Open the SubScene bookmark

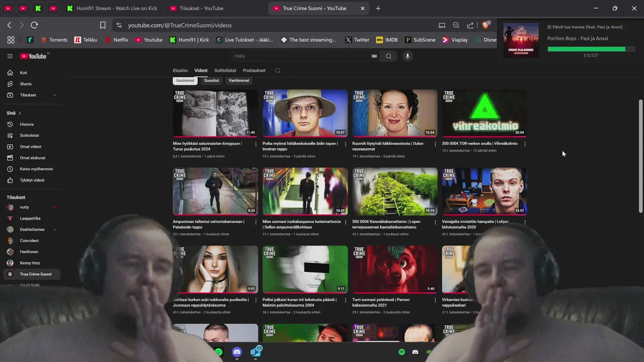(x=420, y=40)
